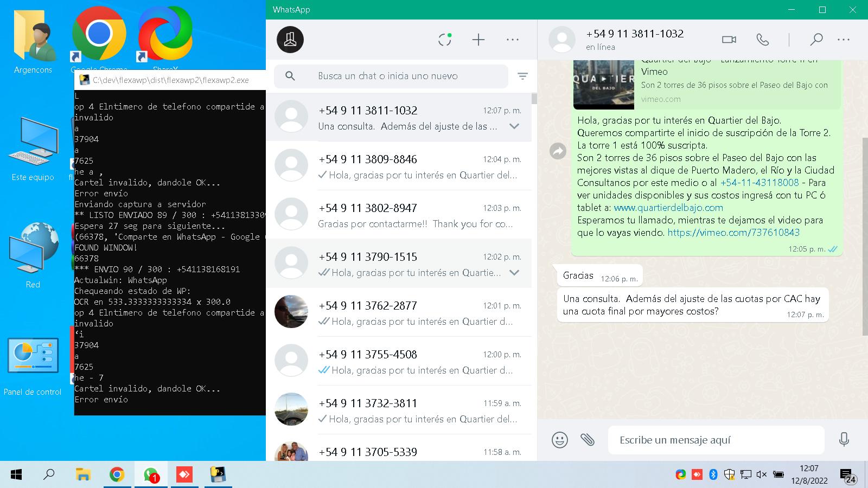Click the chat list scrollbar
This screenshot has width=868, height=488.
(534, 99)
